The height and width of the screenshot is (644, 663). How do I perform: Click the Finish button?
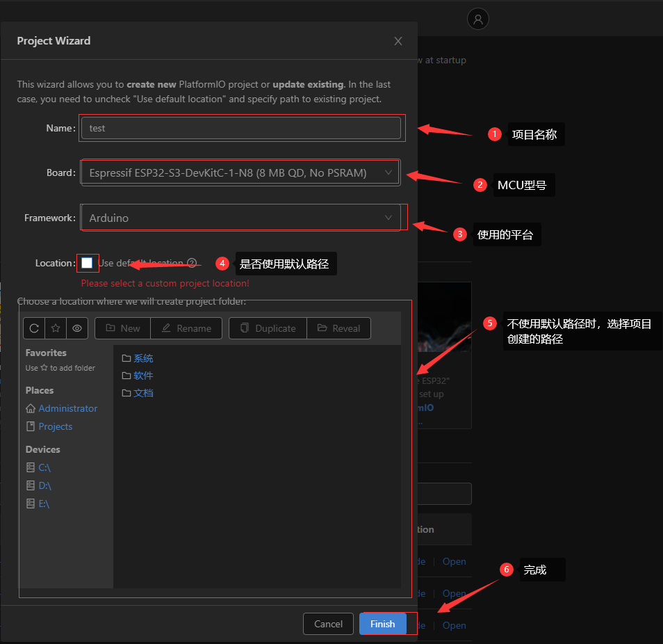pyautogui.click(x=383, y=624)
